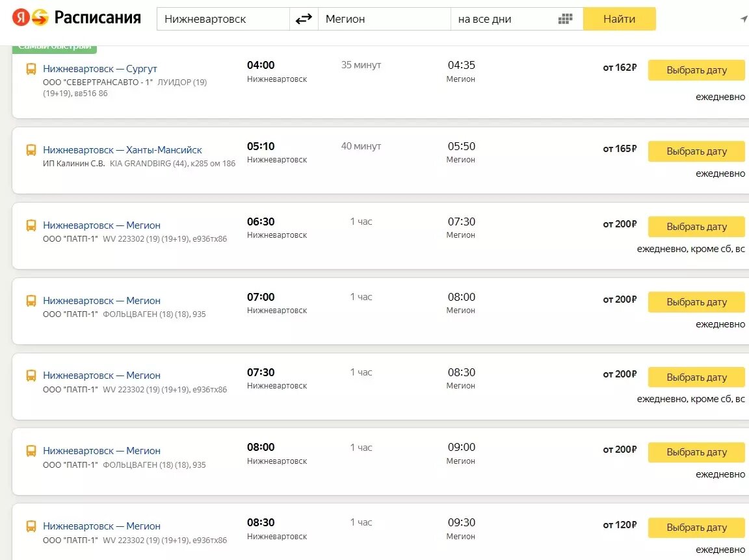Choose a date for the 05:10 departure

click(x=696, y=151)
